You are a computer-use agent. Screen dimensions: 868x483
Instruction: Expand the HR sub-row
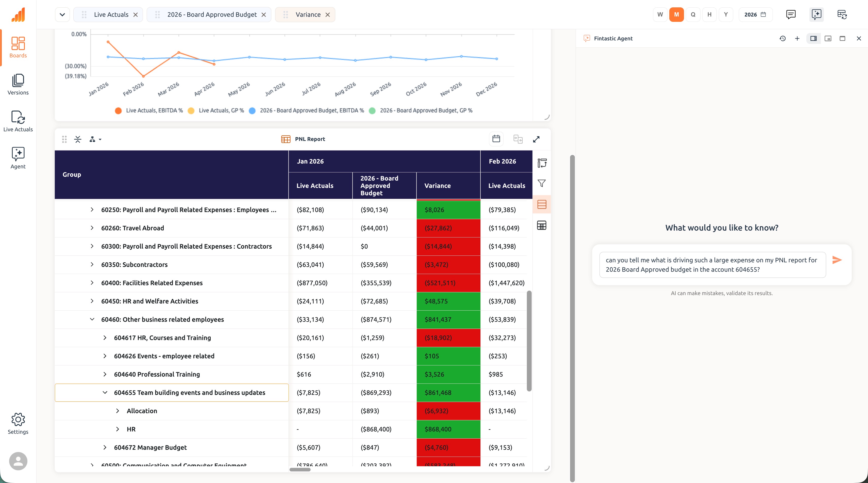click(x=118, y=429)
